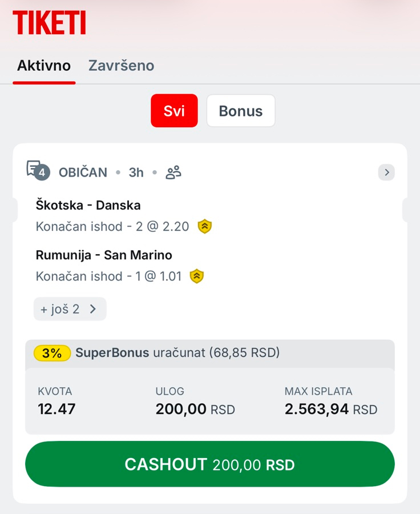
Task: Click the ticket slip icon with badge 4
Action: 38,170
